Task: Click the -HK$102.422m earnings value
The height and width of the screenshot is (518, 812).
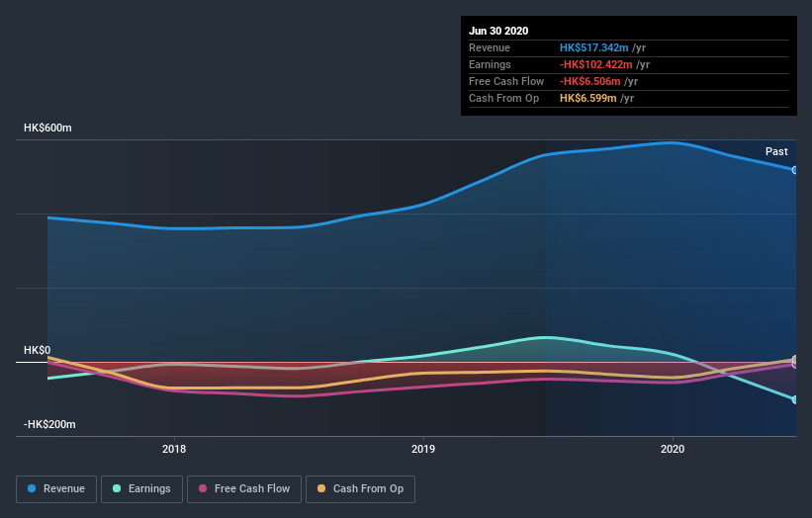Action: tap(596, 64)
